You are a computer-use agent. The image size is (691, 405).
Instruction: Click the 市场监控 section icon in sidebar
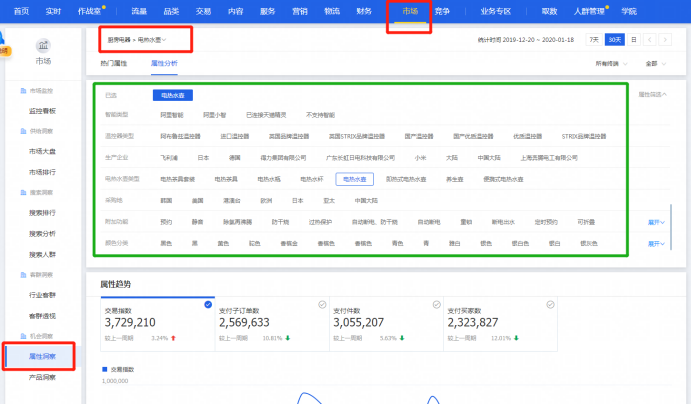click(22, 91)
